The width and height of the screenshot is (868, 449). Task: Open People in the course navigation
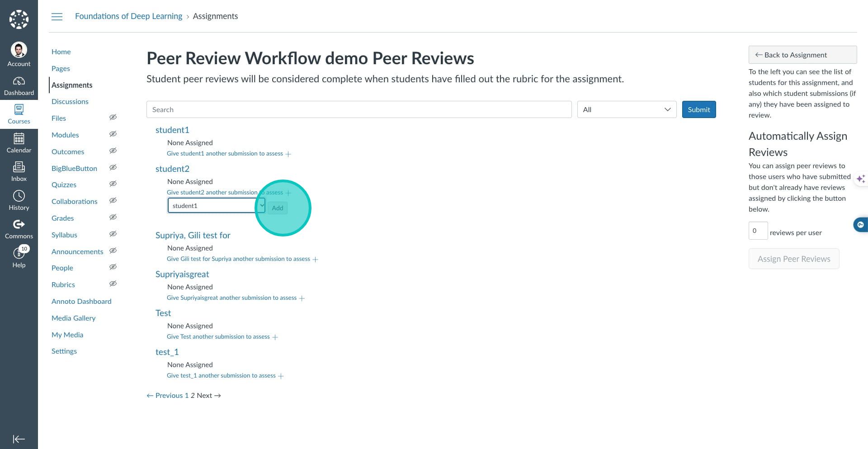62,268
